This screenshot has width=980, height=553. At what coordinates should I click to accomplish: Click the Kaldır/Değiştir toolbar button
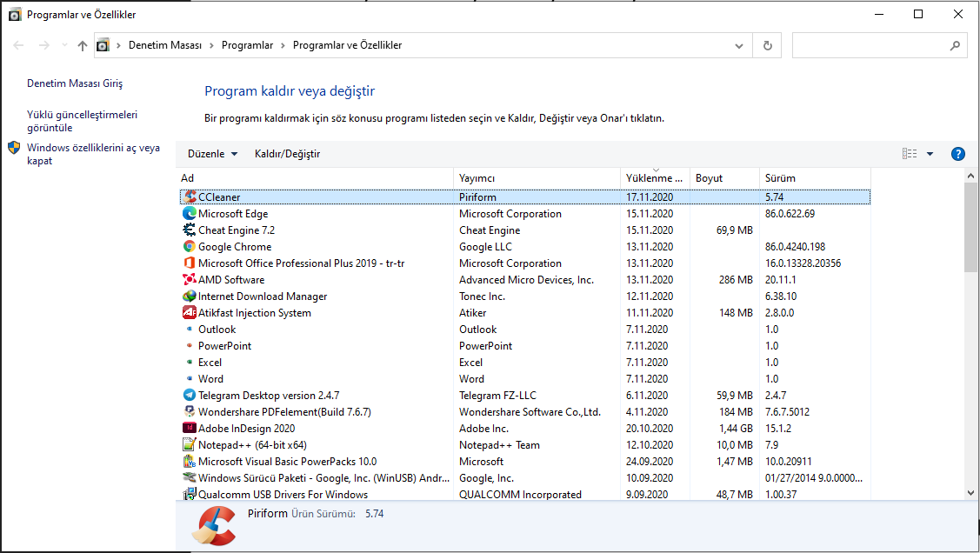(x=287, y=154)
